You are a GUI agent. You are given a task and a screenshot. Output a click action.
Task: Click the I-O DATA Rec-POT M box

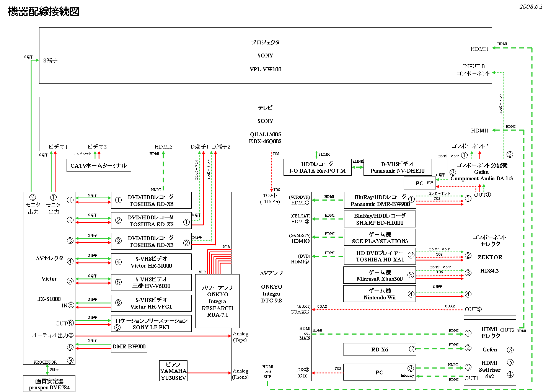tap(317, 167)
